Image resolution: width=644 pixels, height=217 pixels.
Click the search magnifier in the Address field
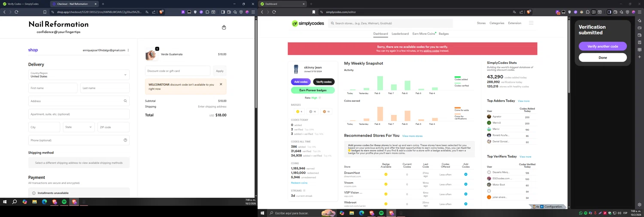tap(125, 101)
